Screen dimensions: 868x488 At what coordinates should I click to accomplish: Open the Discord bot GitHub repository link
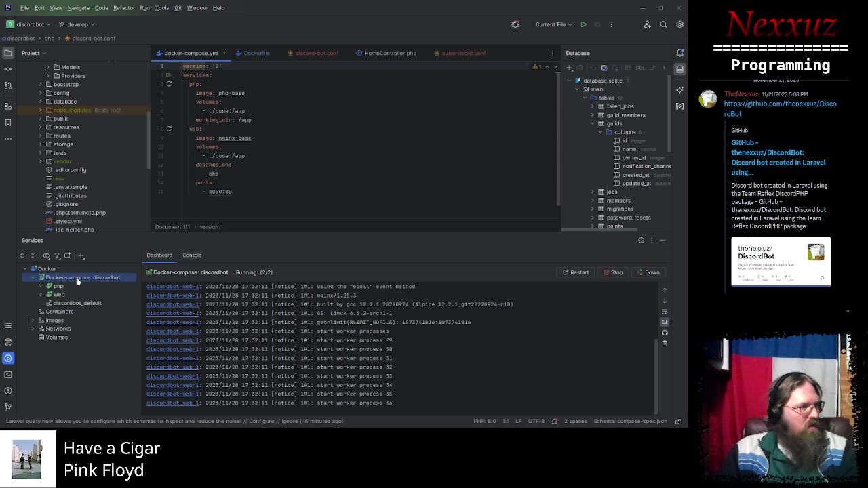tap(780, 108)
